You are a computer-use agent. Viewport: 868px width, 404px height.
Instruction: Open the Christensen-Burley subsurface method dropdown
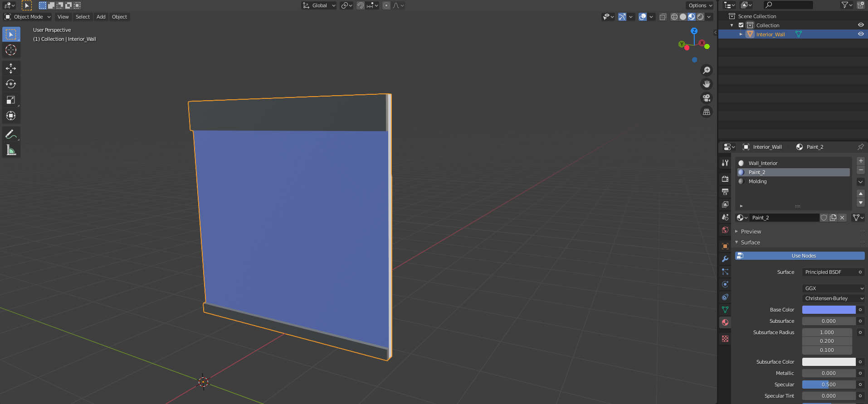[x=834, y=298]
